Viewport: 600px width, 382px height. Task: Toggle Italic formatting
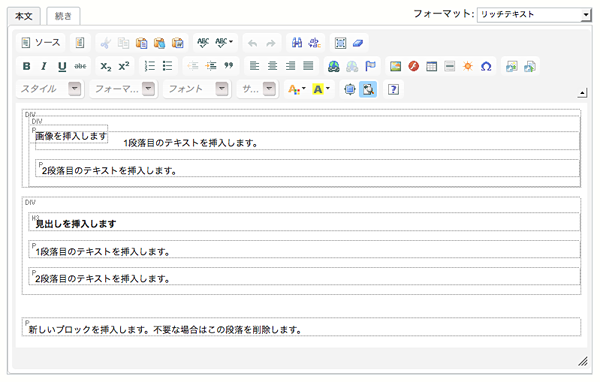(44, 66)
